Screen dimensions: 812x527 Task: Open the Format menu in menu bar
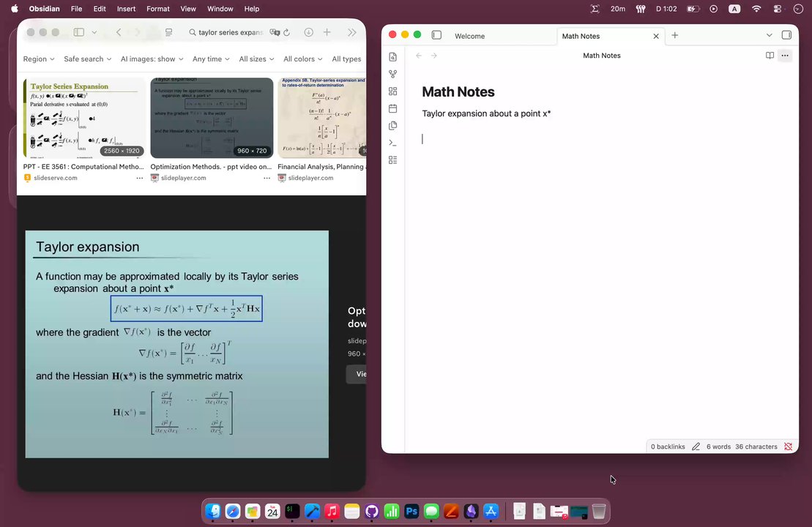(x=158, y=9)
